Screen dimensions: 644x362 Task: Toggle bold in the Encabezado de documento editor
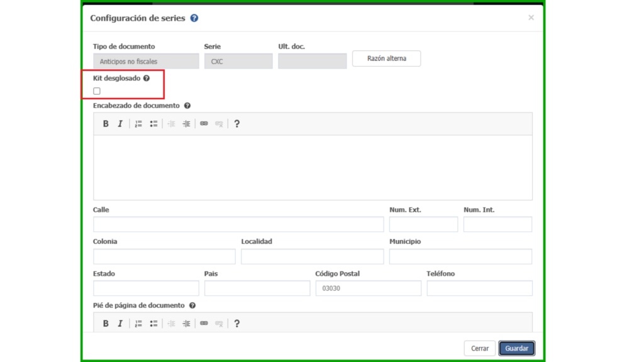coord(106,124)
